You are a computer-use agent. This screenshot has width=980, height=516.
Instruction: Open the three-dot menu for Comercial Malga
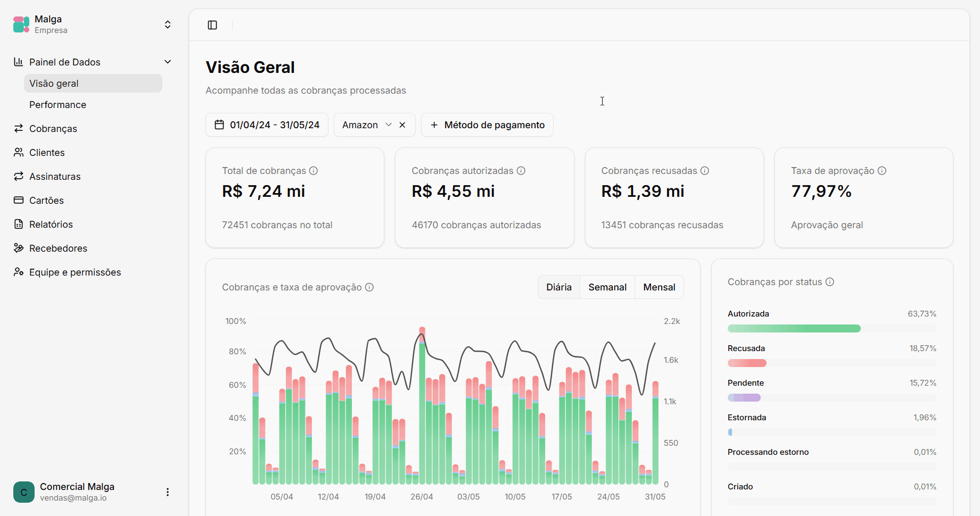[168, 492]
